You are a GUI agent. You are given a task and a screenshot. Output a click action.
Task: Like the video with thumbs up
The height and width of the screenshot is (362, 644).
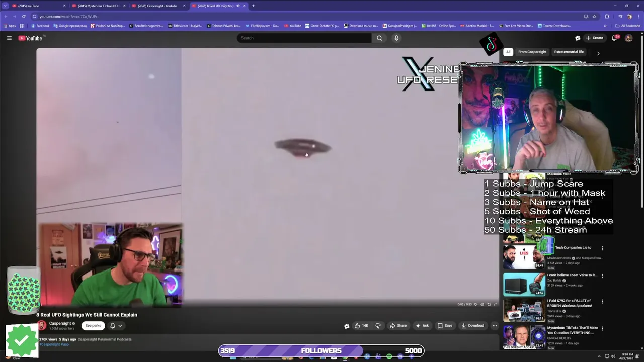(x=361, y=326)
